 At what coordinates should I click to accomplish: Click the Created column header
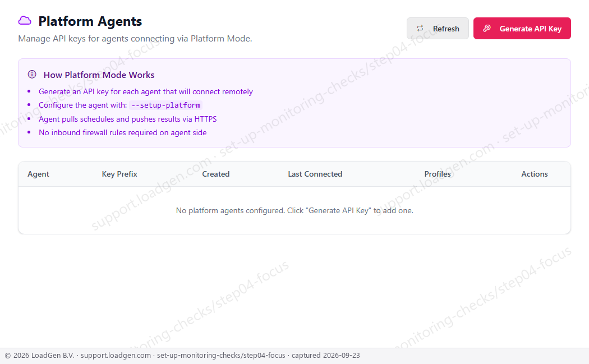click(x=215, y=174)
